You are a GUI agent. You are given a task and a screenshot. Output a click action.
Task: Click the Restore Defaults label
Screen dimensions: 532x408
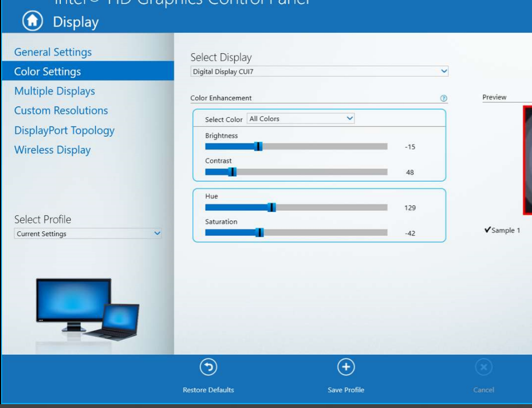point(208,390)
